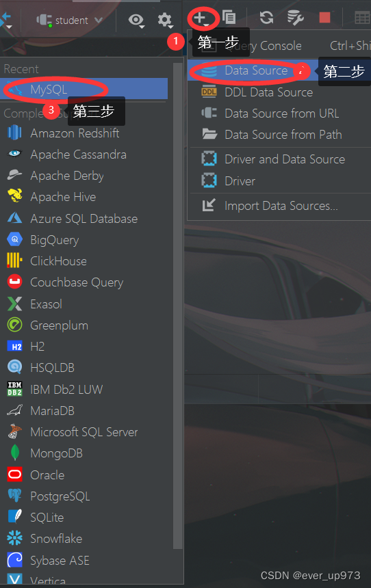
Task: Click the Microsoft SQL Server icon
Action: pos(14,431)
